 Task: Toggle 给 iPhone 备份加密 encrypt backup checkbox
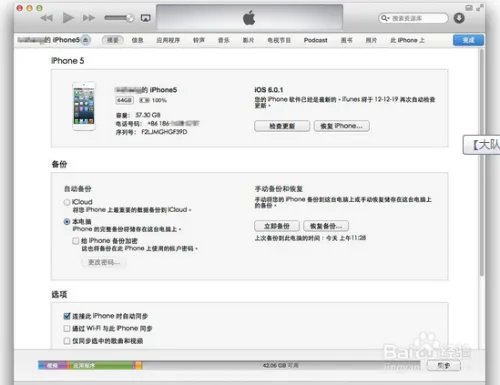[x=76, y=241]
